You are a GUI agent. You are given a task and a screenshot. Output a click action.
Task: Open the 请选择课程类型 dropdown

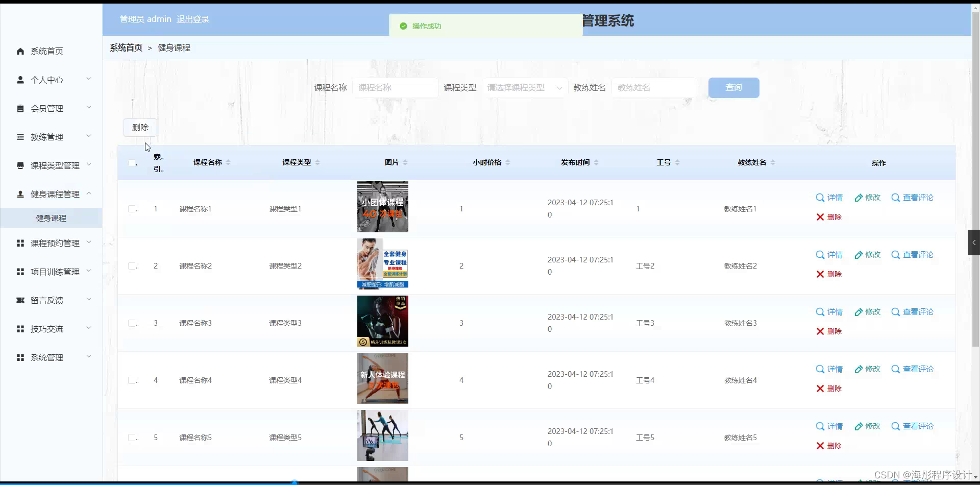(x=525, y=87)
